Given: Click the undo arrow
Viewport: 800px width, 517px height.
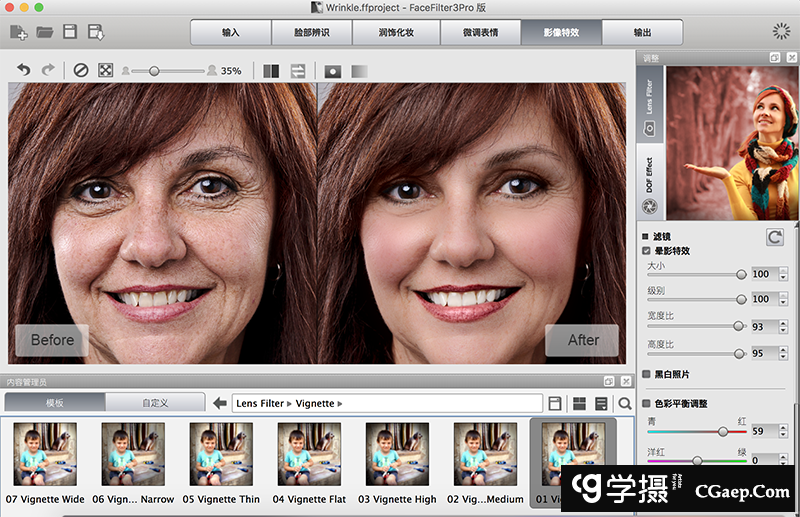Looking at the screenshot, I should (x=24, y=71).
